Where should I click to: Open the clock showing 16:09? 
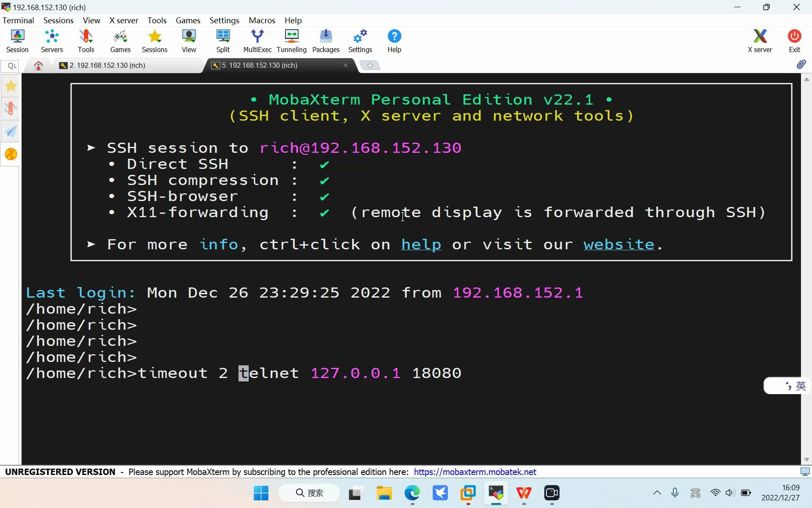click(781, 493)
